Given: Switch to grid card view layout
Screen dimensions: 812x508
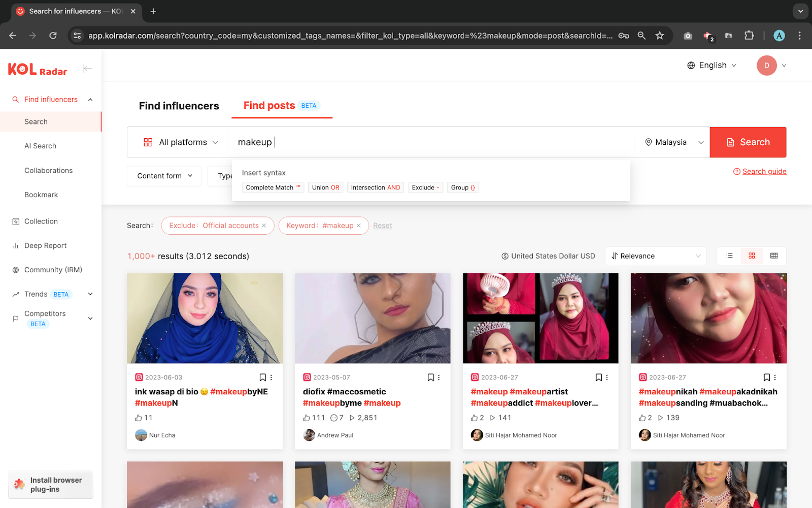Looking at the screenshot, I should coord(752,256).
